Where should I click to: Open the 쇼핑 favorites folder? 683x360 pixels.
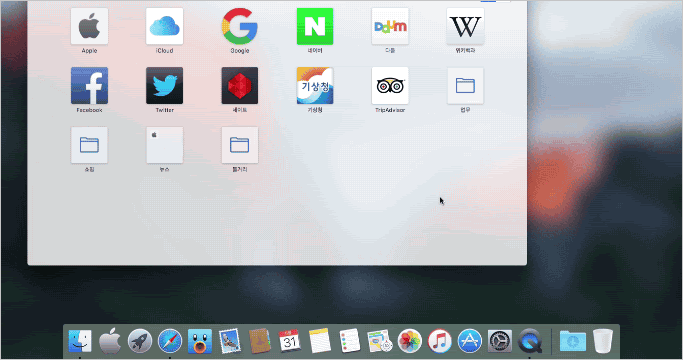pos(89,145)
